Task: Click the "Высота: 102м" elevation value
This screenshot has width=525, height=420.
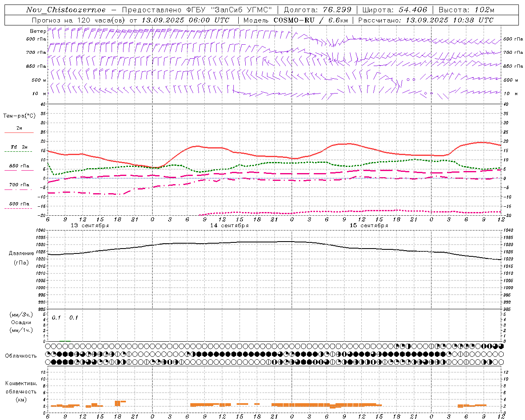Action: pyautogui.click(x=466, y=10)
